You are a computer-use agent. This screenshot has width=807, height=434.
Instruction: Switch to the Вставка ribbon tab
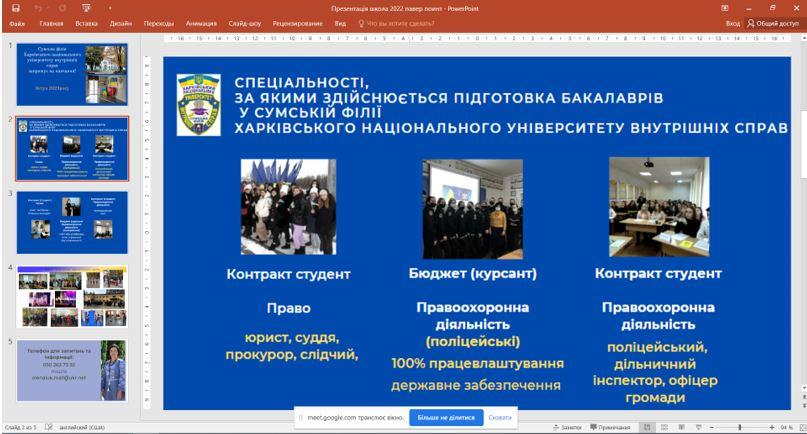[x=86, y=23]
